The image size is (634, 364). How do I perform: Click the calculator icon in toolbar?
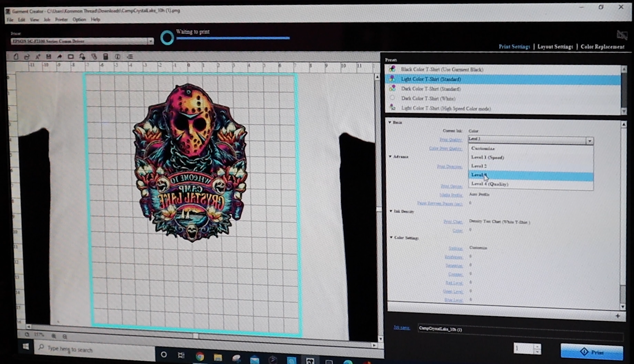tap(106, 57)
